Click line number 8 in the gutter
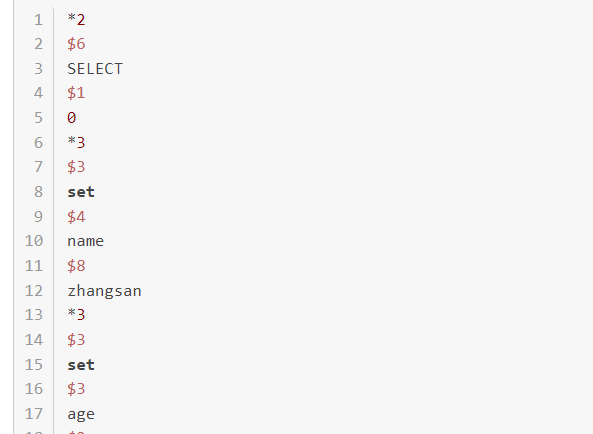Image resolution: width=593 pixels, height=434 pixels. [x=38, y=192]
